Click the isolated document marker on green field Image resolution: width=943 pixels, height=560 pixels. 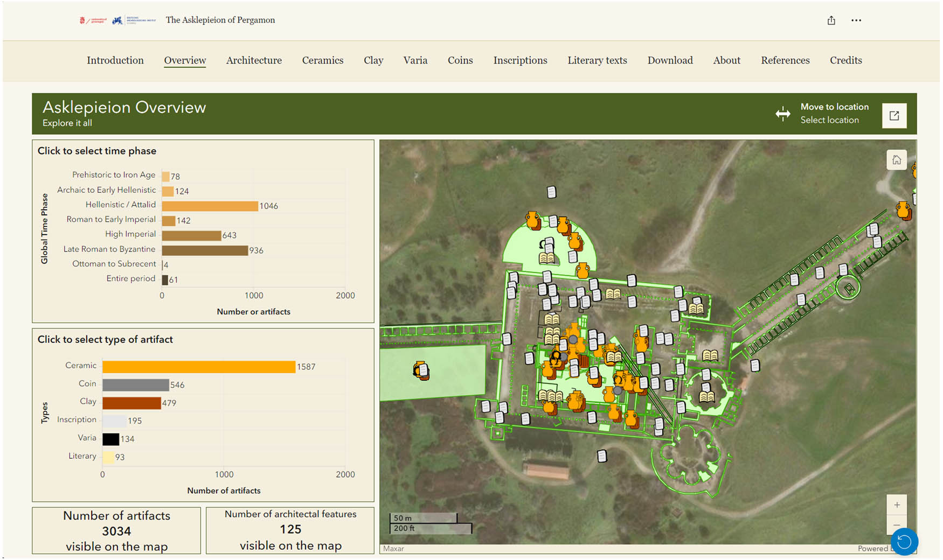pyautogui.click(x=551, y=192)
